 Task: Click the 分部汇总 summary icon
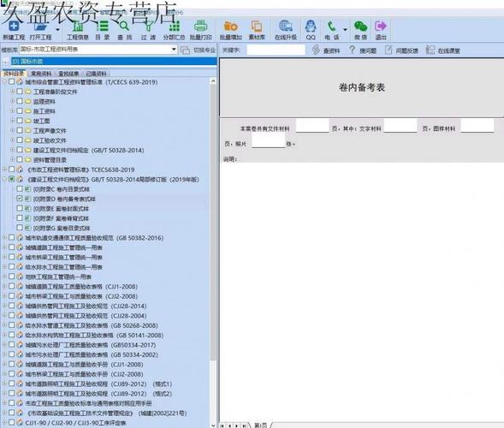tap(174, 27)
